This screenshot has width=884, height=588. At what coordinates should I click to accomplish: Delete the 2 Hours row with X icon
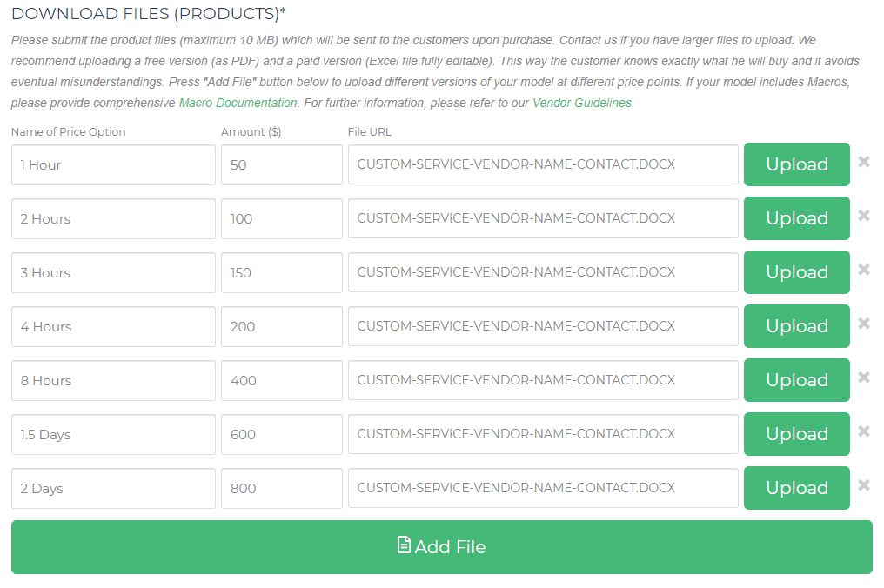[864, 216]
